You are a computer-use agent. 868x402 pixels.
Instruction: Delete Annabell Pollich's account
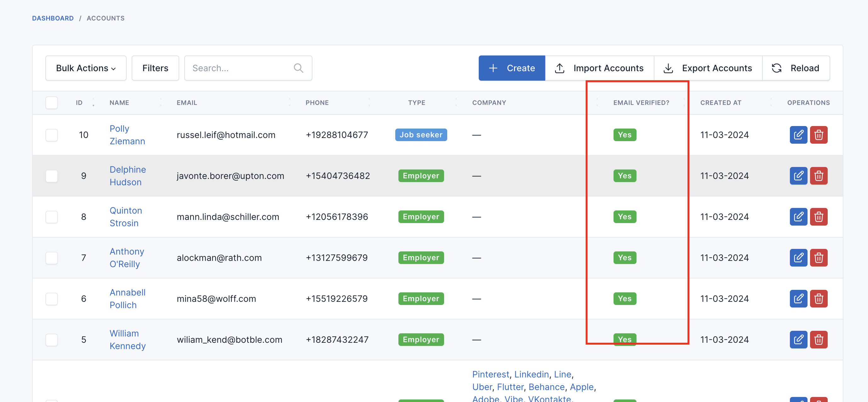(x=819, y=299)
